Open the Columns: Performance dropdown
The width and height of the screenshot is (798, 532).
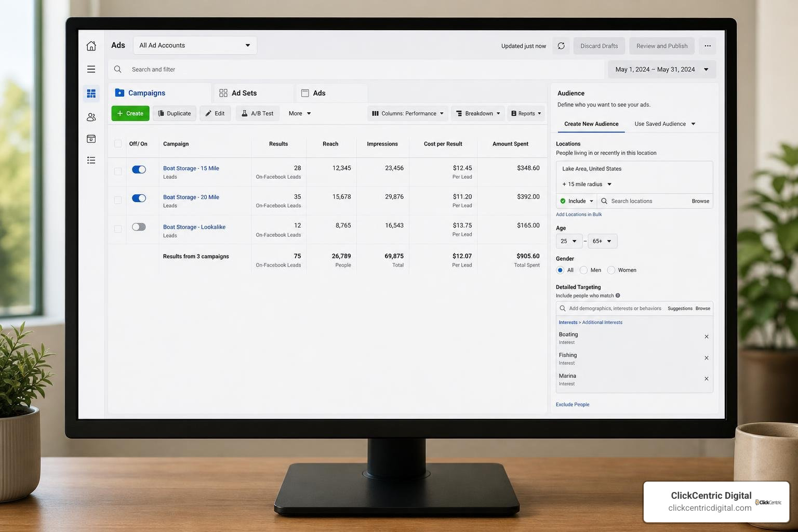pos(408,113)
